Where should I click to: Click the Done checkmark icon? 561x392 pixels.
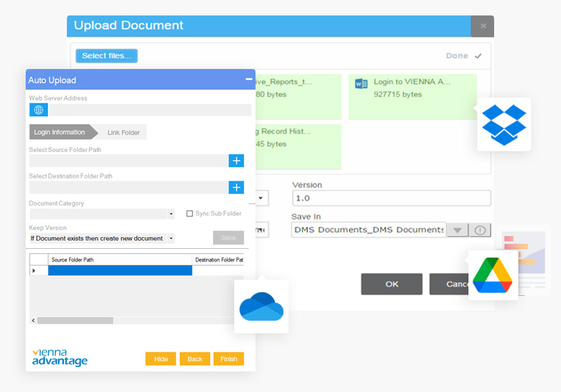pos(478,56)
